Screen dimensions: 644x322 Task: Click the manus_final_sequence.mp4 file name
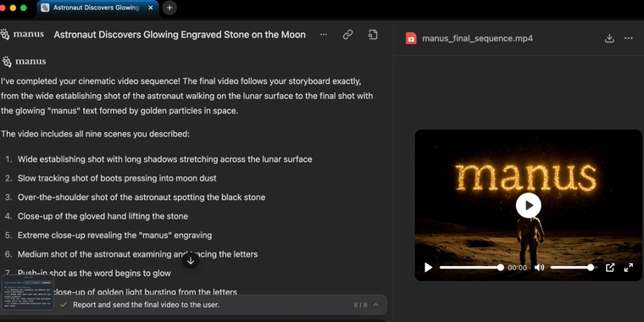click(x=477, y=39)
